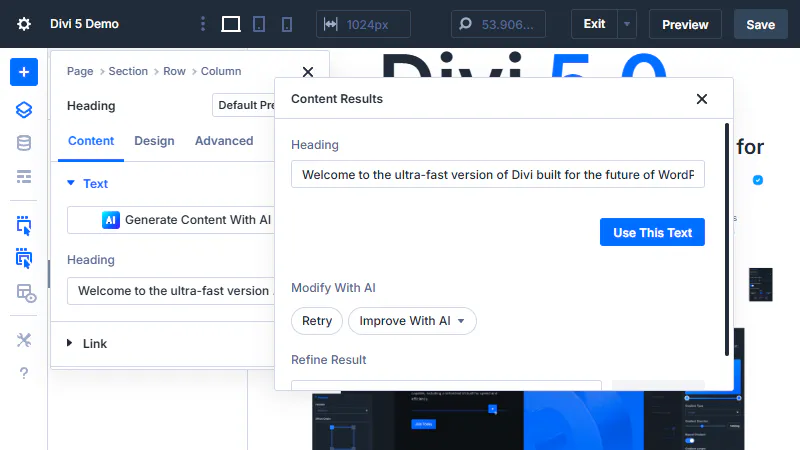Viewport: 800px width, 450px height.
Task: Click the zoom search field showing 53.906
Action: [498, 24]
